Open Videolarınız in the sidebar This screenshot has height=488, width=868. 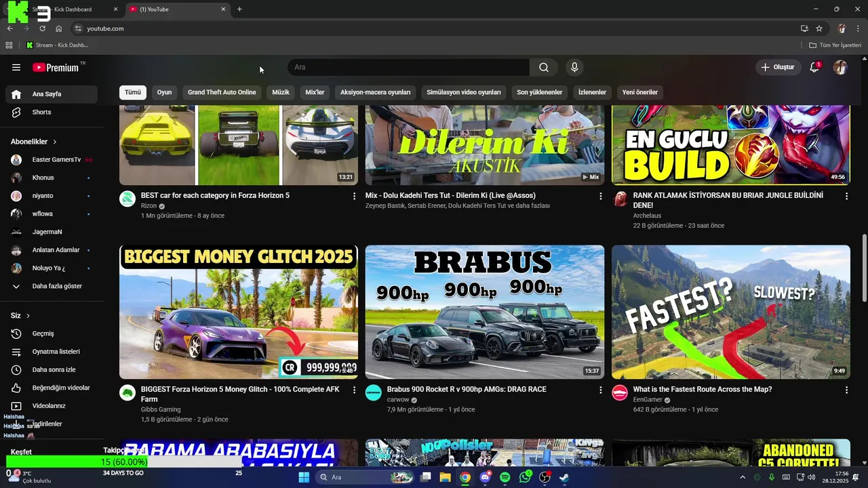point(52,406)
